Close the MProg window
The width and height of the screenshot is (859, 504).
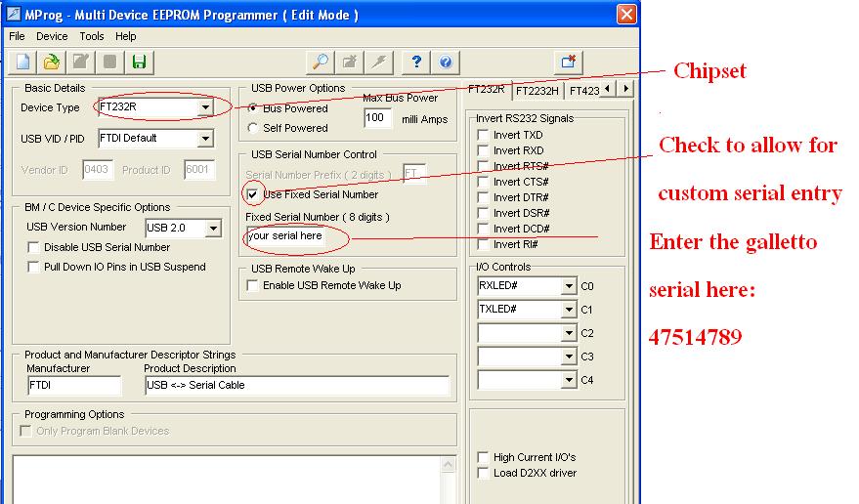tap(626, 14)
